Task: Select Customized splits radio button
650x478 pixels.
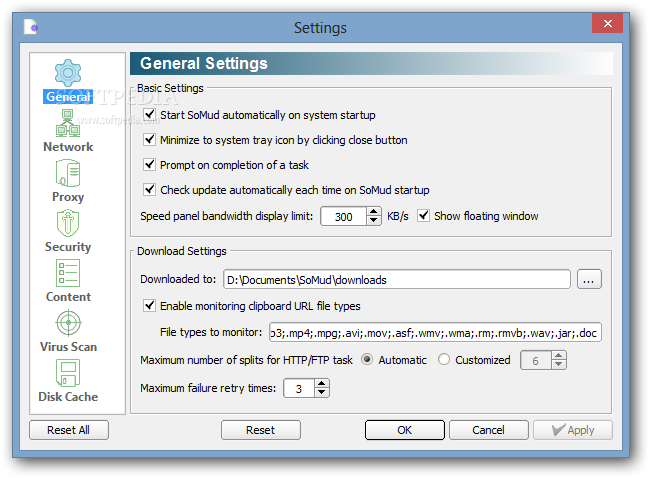Action: coord(444,359)
